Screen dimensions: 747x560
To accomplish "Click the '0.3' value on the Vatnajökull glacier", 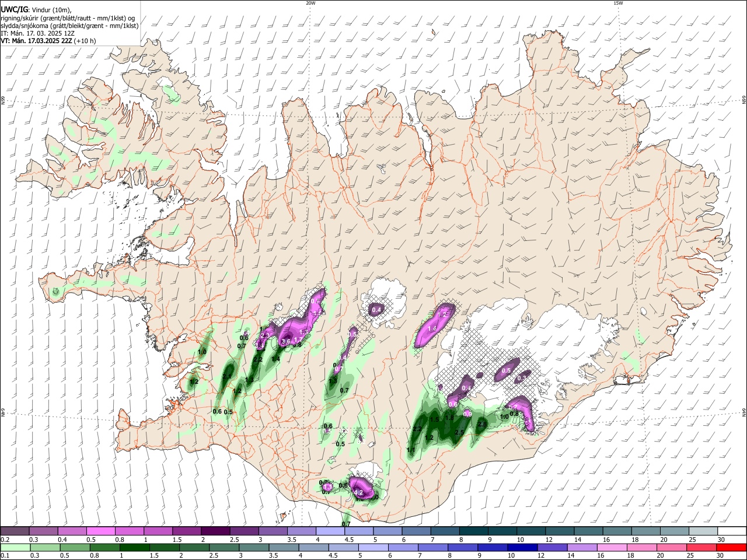I will pyautogui.click(x=522, y=379).
